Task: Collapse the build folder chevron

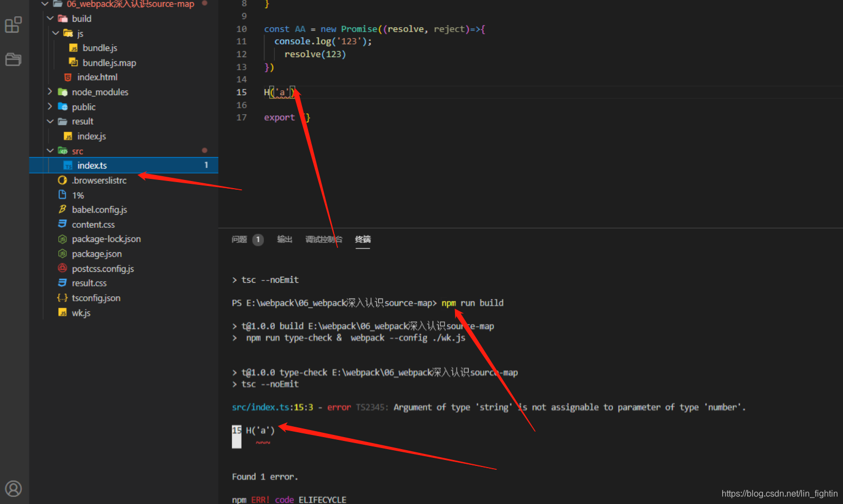Action: tap(50, 18)
